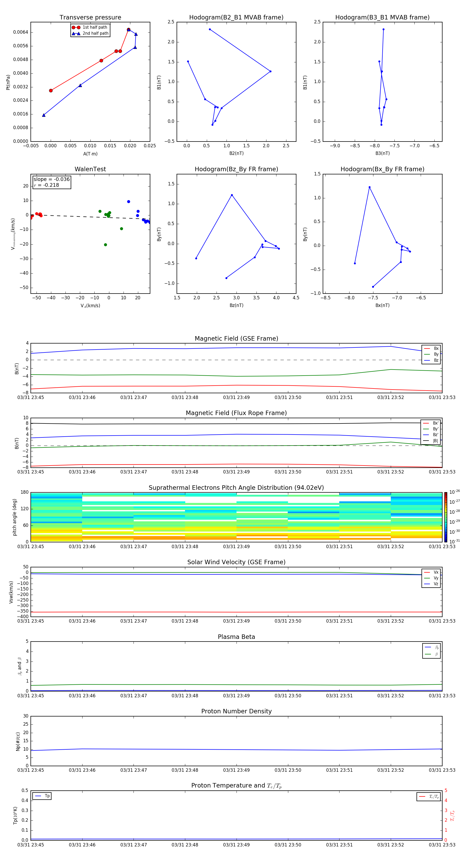Select the "Np(#/cc)" axis label
The height and width of the screenshot is (868, 473).
(18, 741)
